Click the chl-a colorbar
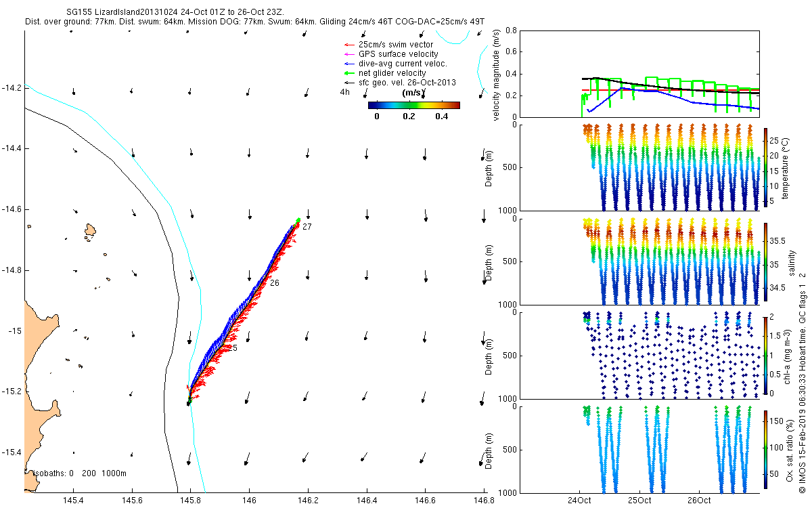The height and width of the screenshot is (508, 812). tap(765, 355)
